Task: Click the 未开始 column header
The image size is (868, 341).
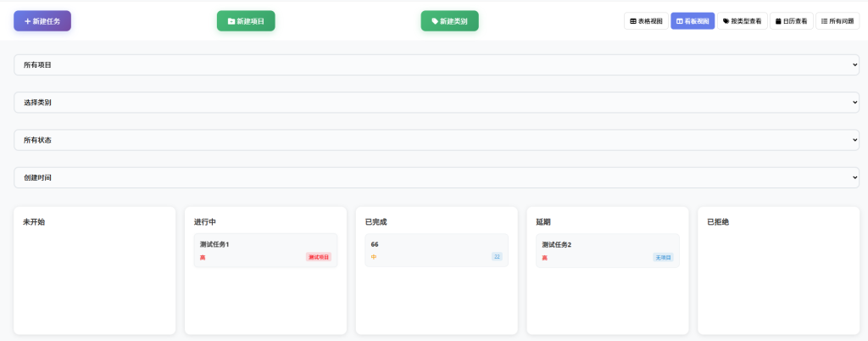Action: pyautogui.click(x=34, y=222)
